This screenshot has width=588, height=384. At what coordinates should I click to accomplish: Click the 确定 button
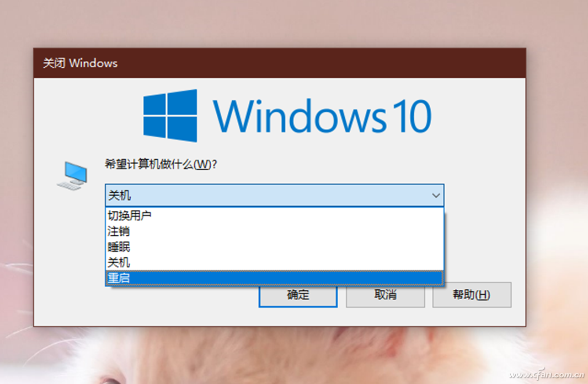coord(298,296)
